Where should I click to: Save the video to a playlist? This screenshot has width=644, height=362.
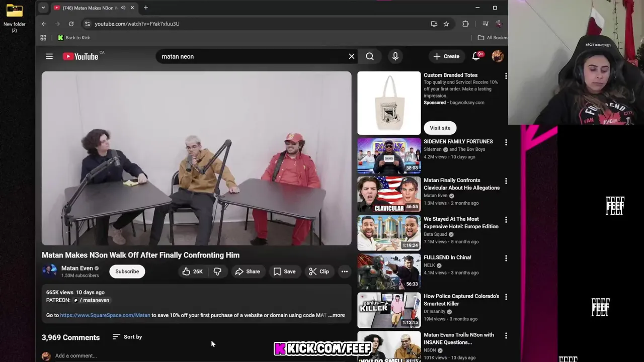click(284, 271)
